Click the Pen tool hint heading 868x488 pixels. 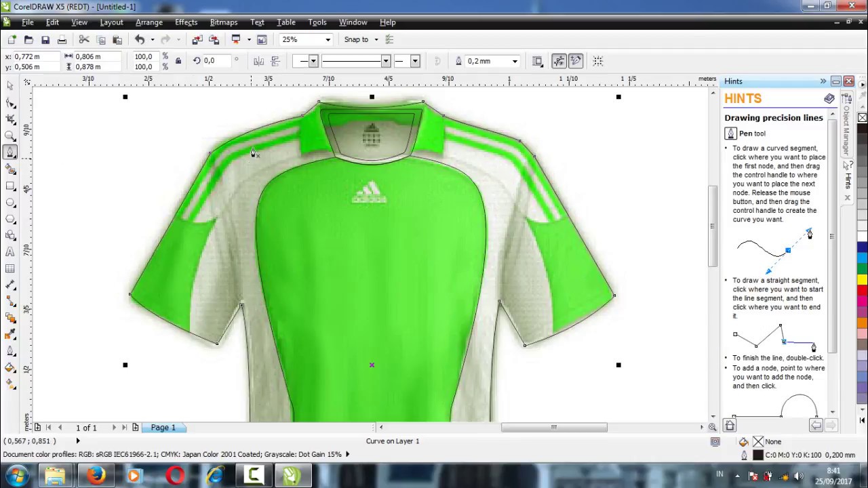(x=752, y=134)
